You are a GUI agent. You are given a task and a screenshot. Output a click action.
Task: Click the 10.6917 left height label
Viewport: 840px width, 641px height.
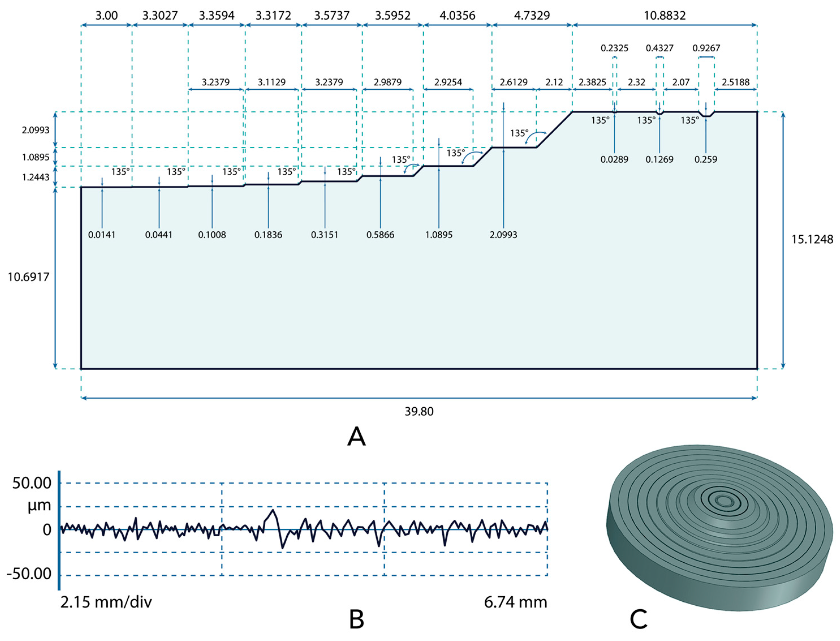click(x=29, y=277)
